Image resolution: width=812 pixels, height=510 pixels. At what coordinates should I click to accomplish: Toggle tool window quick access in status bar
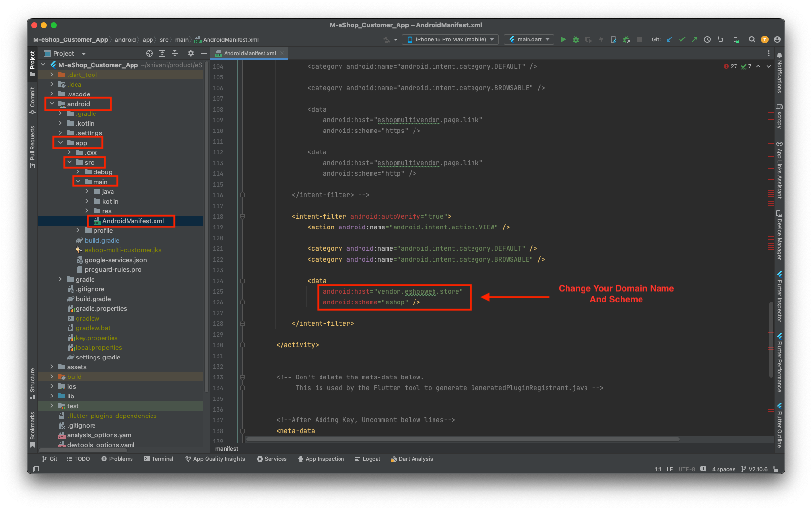(36, 469)
